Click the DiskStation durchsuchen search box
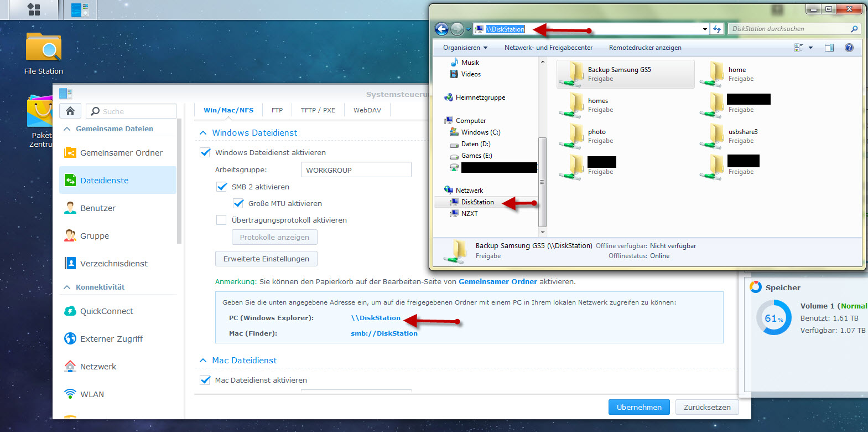This screenshot has height=432, width=868. point(794,29)
